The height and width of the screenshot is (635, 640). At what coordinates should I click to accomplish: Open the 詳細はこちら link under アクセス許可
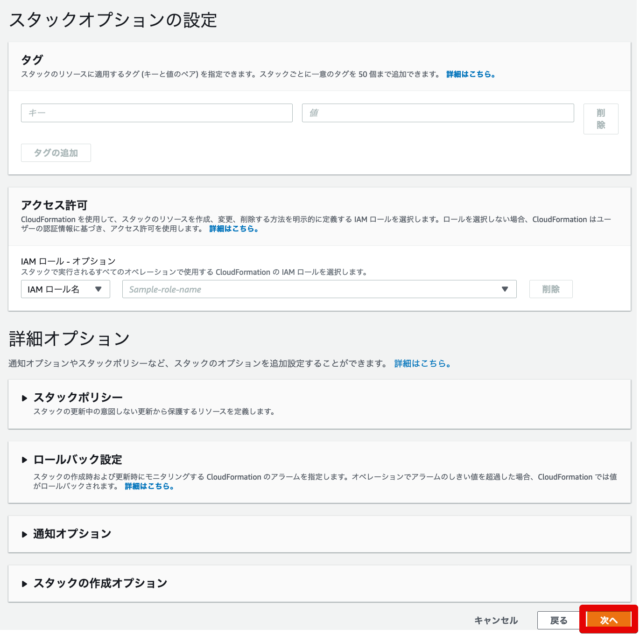pyautogui.click(x=233, y=228)
